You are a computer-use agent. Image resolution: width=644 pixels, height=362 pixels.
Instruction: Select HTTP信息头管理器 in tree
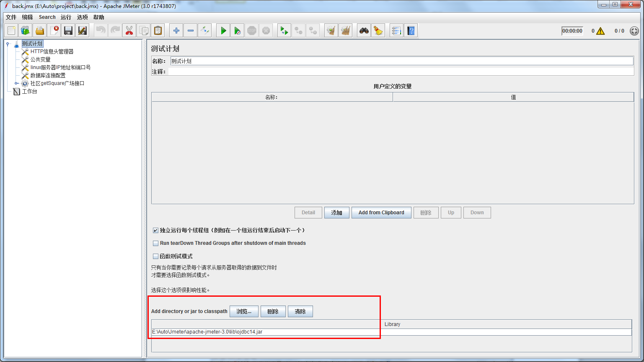pos(52,51)
